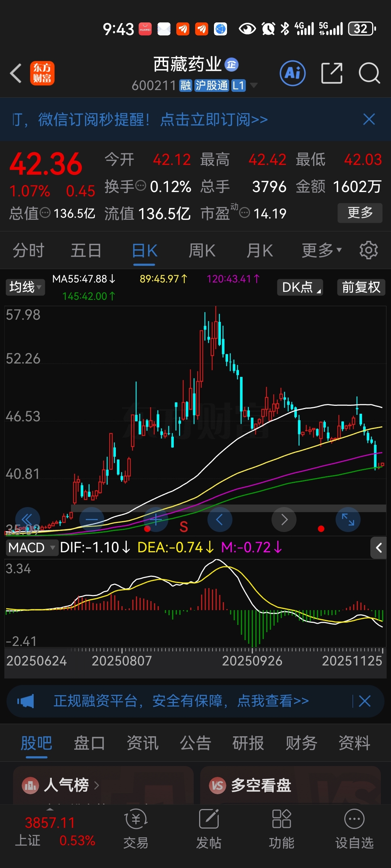
Task: Expand 人气榜 chevron
Action: (x=96, y=786)
